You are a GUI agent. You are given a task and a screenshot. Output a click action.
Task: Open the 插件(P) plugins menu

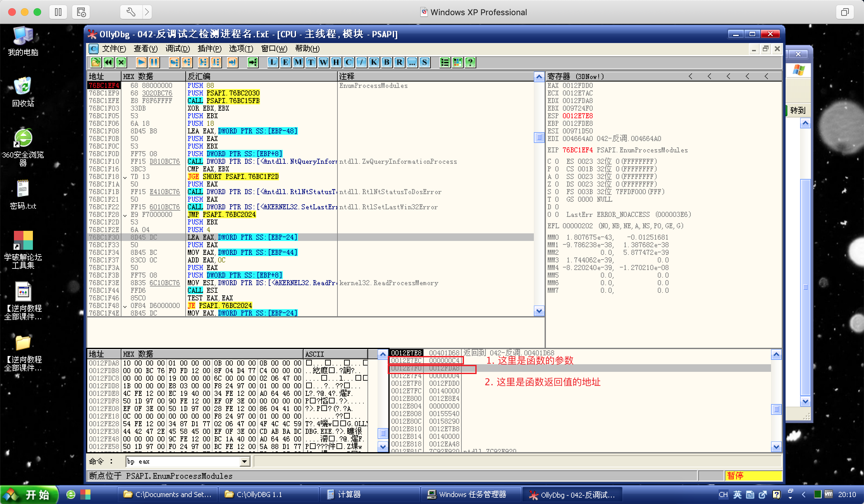click(x=209, y=49)
